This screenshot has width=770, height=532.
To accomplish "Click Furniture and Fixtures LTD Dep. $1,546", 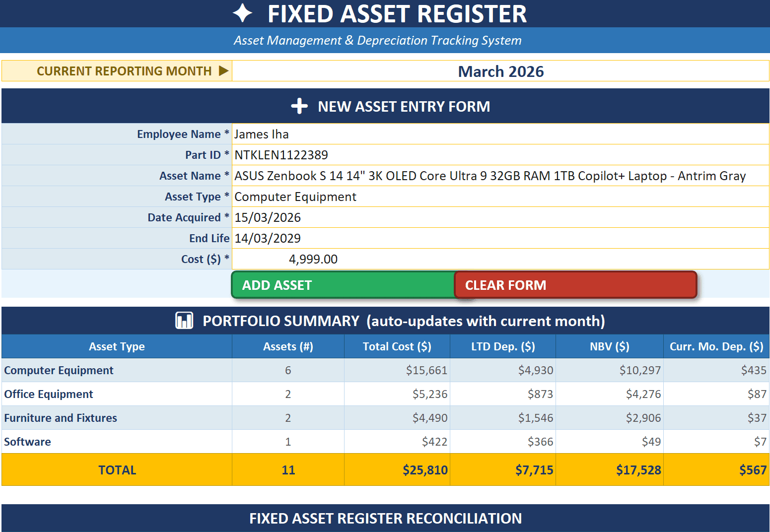I will tap(503, 418).
